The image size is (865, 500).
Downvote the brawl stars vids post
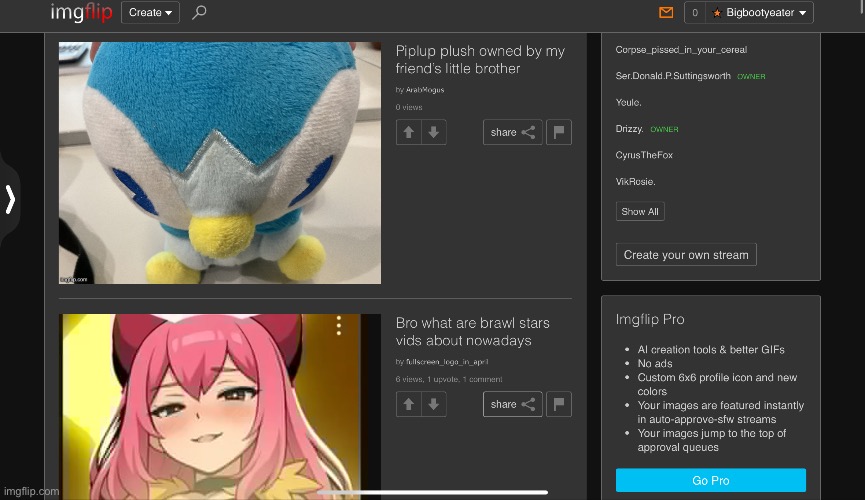[434, 404]
